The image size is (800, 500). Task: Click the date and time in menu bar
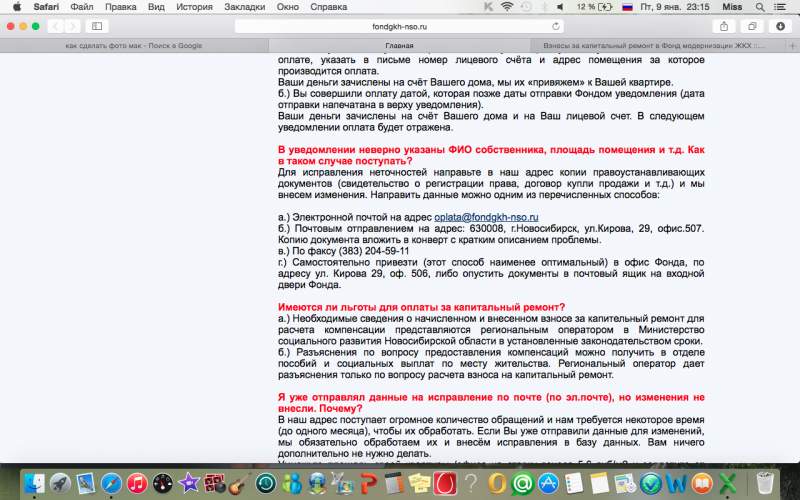coord(675,7)
